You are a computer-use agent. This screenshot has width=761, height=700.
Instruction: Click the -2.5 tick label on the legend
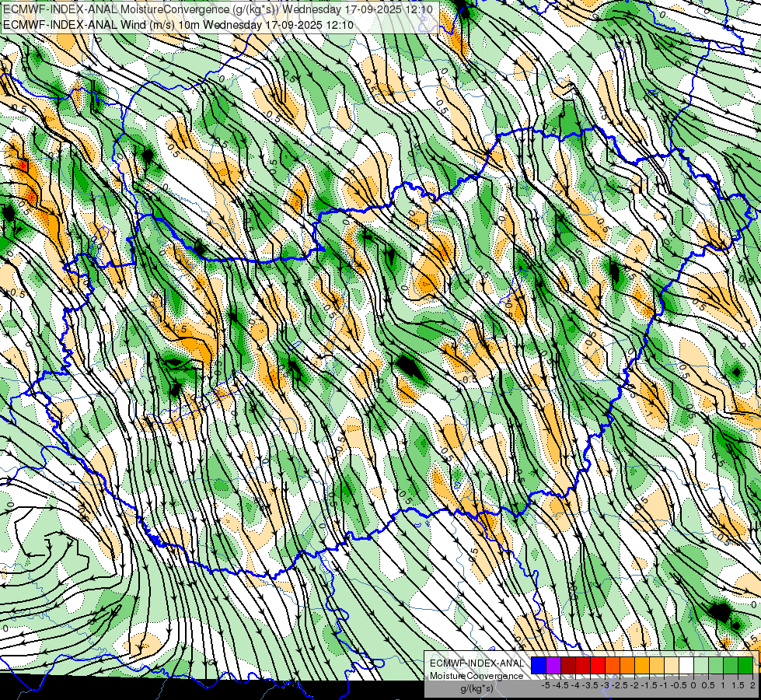[620, 685]
